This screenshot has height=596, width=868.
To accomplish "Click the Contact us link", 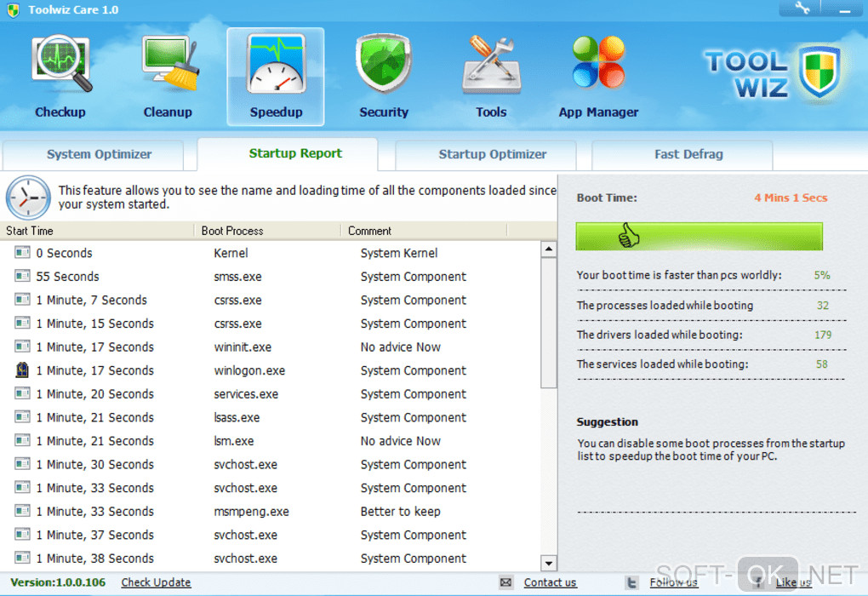I will (x=550, y=582).
